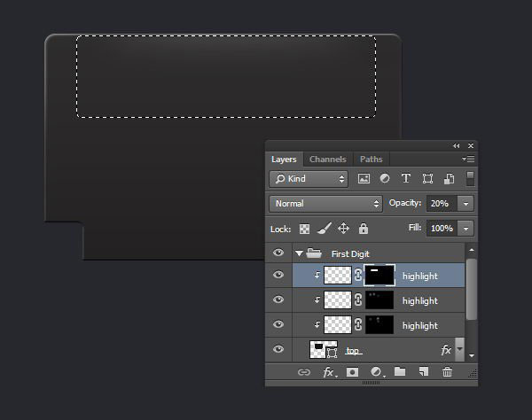Image resolution: width=532 pixels, height=420 pixels.
Task: Switch to the Channels tab
Action: pyautogui.click(x=328, y=159)
